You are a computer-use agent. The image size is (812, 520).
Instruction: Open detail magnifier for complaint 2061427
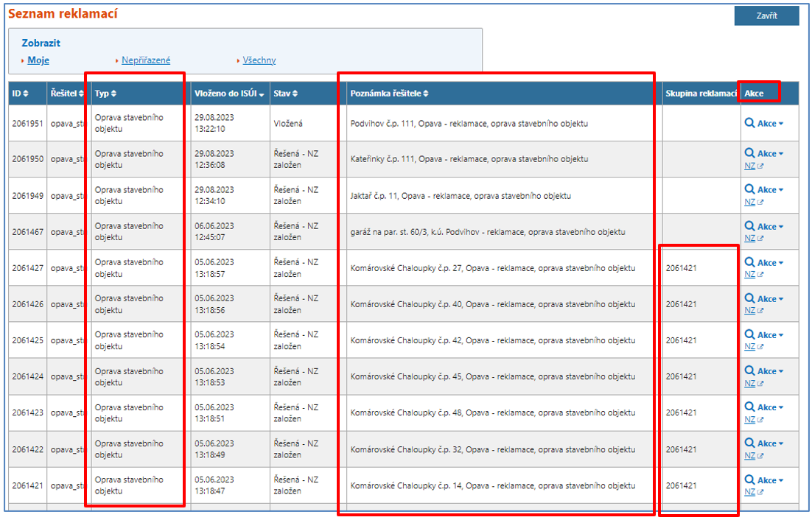click(x=749, y=262)
